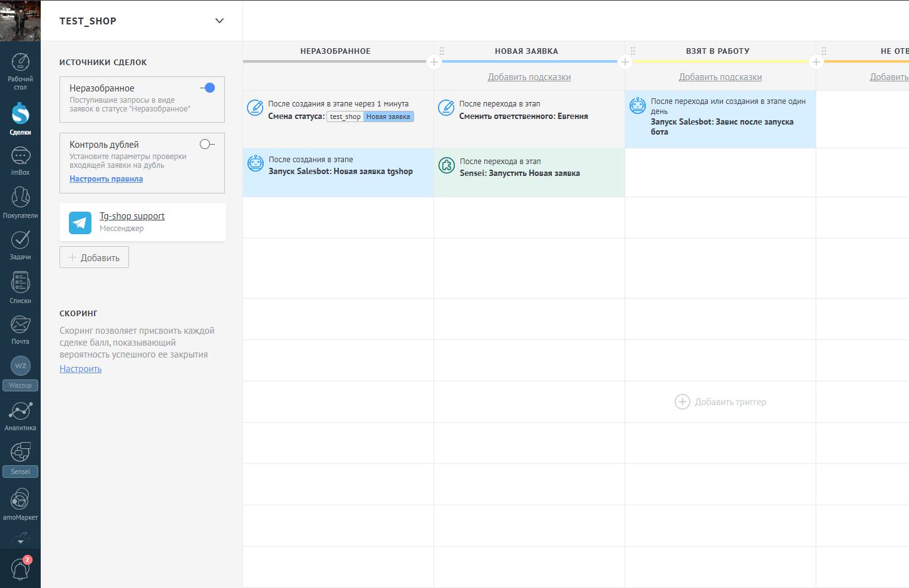Viewport: 909px width, 588px height.
Task: Open Sensei: Запустить Новая заявка trigger
Action: click(x=529, y=173)
